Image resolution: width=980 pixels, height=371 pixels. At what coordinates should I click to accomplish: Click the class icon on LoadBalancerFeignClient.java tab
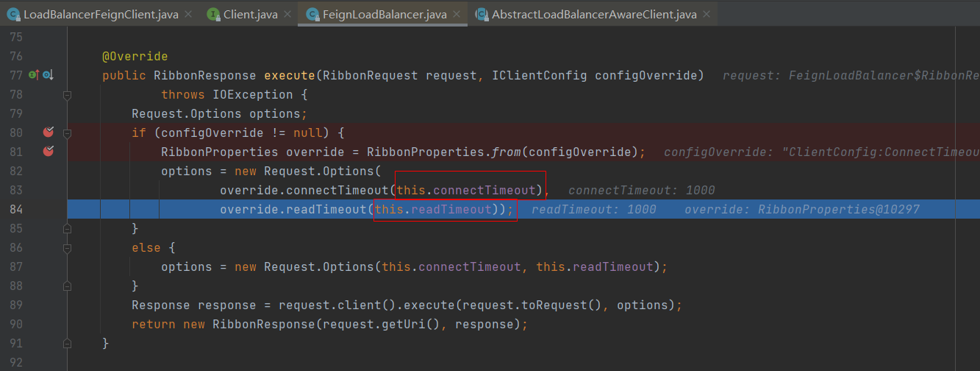point(13,14)
